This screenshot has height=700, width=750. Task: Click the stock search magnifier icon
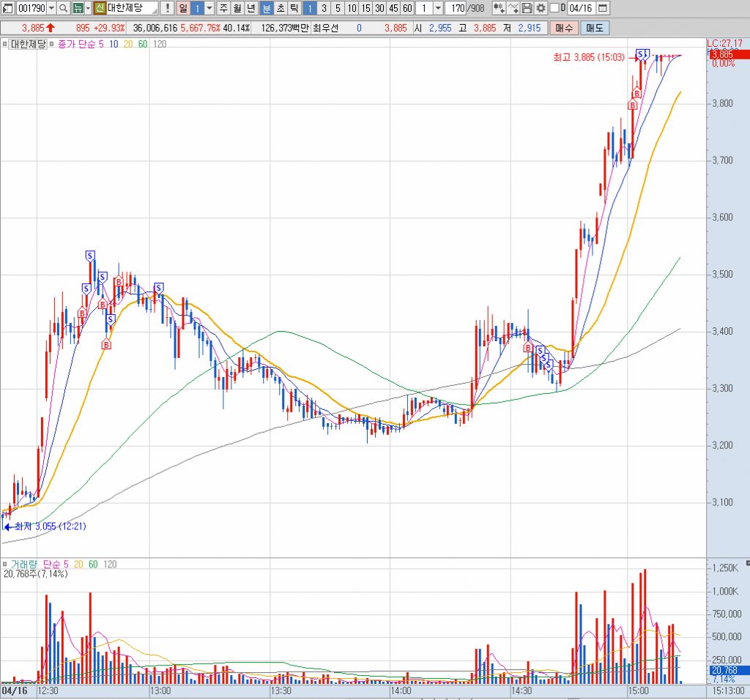click(x=63, y=8)
